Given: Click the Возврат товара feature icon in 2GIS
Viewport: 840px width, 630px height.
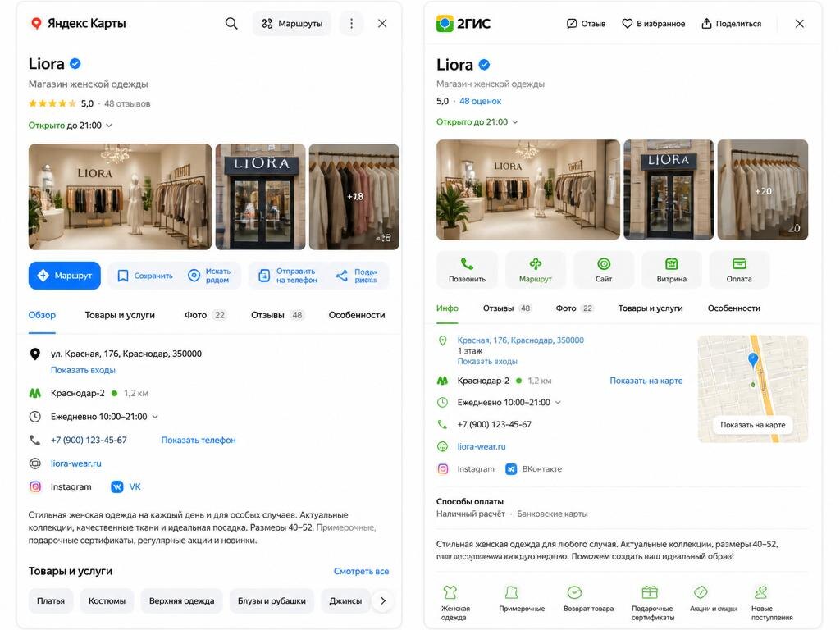Looking at the screenshot, I should coord(574,592).
